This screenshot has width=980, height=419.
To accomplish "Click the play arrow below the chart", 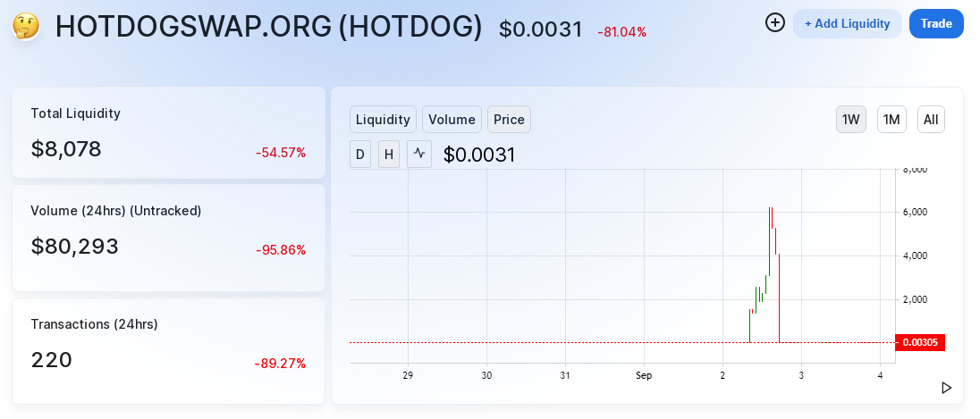I will (946, 388).
